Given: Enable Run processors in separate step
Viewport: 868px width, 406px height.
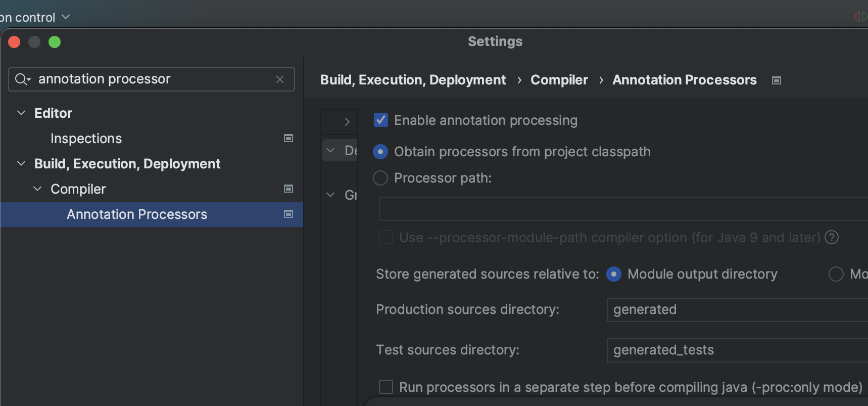Looking at the screenshot, I should point(386,387).
